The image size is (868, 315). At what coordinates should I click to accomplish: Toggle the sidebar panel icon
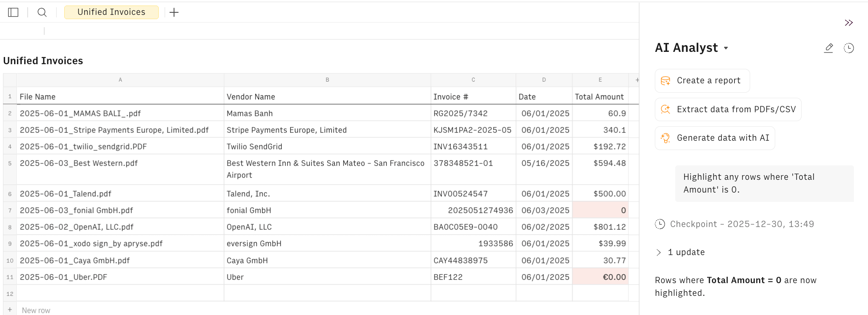click(x=13, y=12)
